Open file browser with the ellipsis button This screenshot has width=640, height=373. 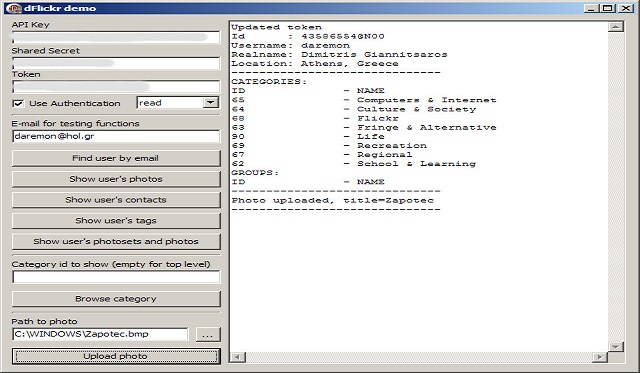pyautogui.click(x=208, y=335)
